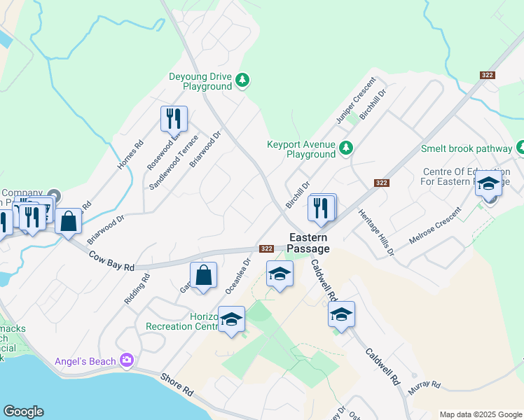
Task: Select the restaurant marker beside Birchill Dr
Action: [x=321, y=209]
